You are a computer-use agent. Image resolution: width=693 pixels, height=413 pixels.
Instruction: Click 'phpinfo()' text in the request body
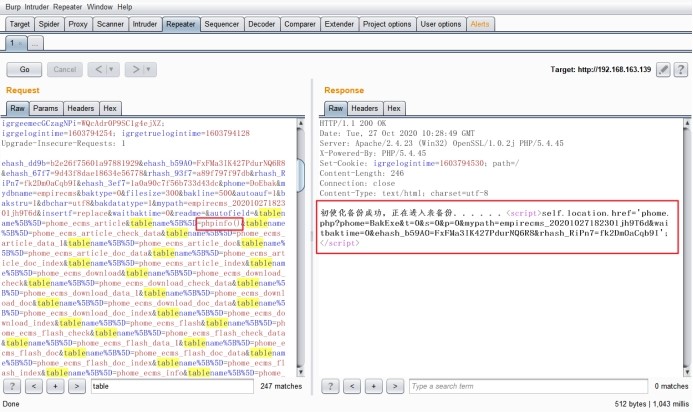point(220,223)
